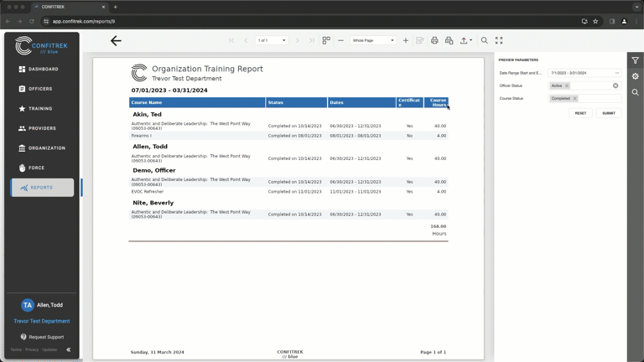The width and height of the screenshot is (644, 362).
Task: Open the Providers section
Action: [x=42, y=128]
